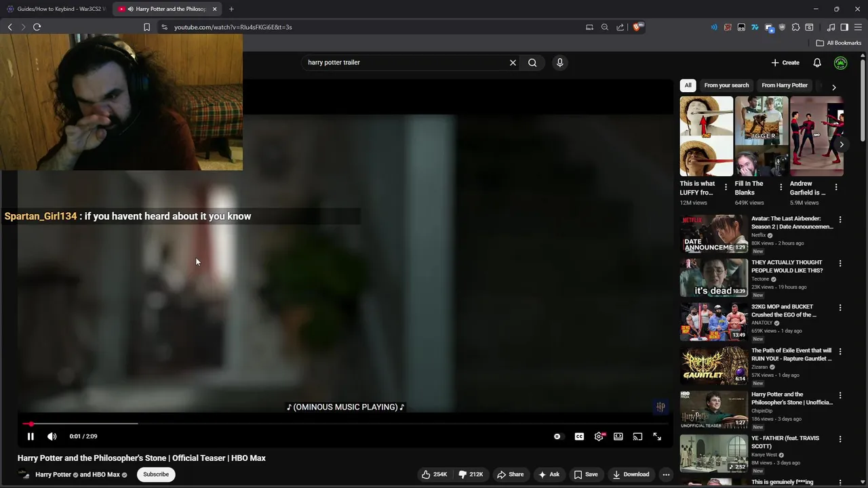Open the 32KG MOP and BUCKET video thumbnail
Image resolution: width=868 pixels, height=488 pixels.
(x=714, y=321)
